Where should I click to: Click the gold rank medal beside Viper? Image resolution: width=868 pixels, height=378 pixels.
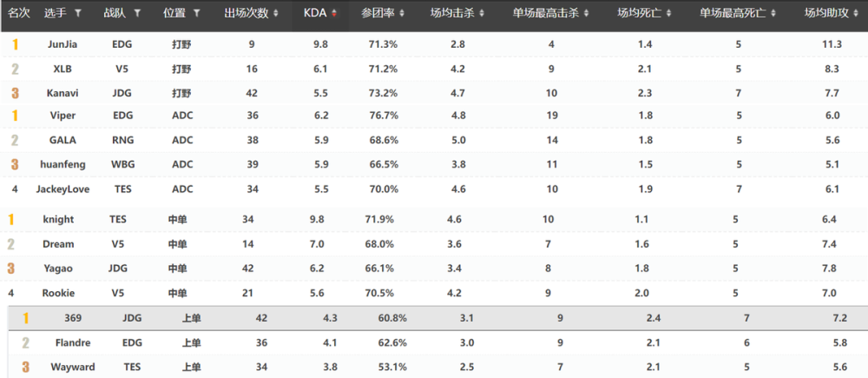pyautogui.click(x=14, y=116)
